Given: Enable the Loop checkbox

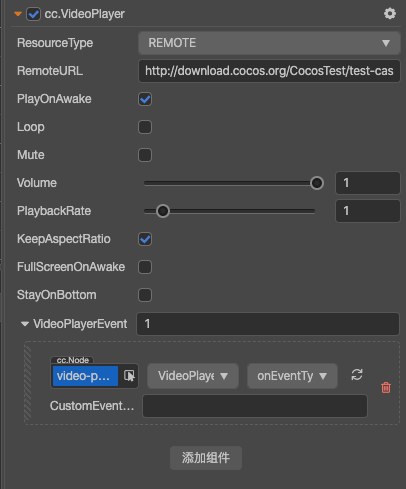Looking at the screenshot, I should (145, 127).
